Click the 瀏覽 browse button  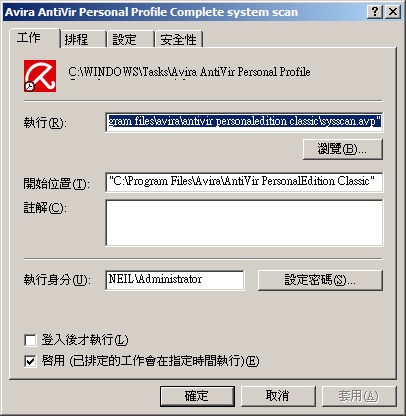[x=343, y=149]
